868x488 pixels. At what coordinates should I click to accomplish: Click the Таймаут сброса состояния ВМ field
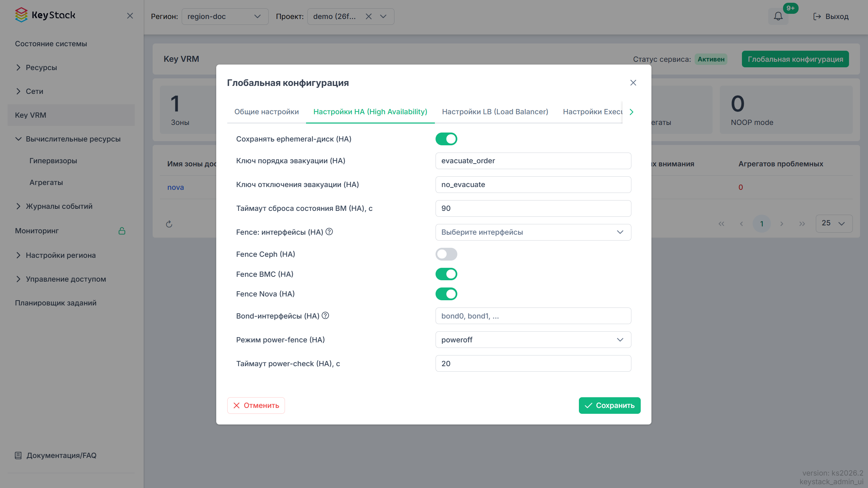533,208
